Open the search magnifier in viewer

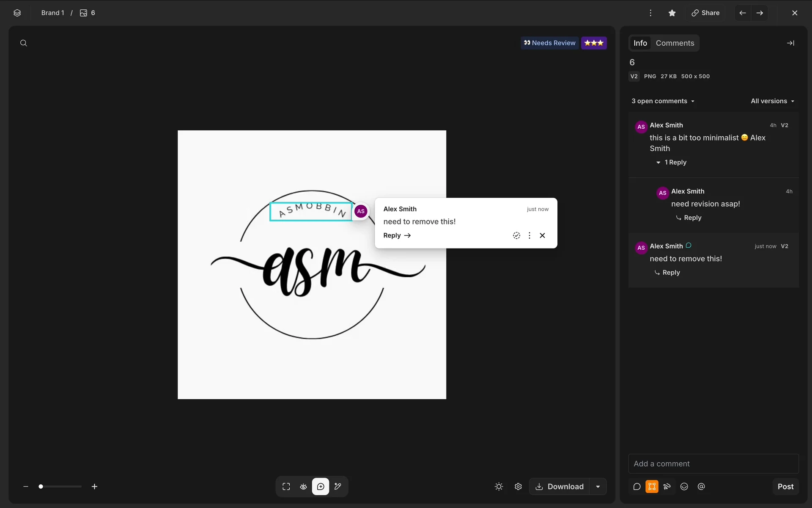[x=24, y=43]
